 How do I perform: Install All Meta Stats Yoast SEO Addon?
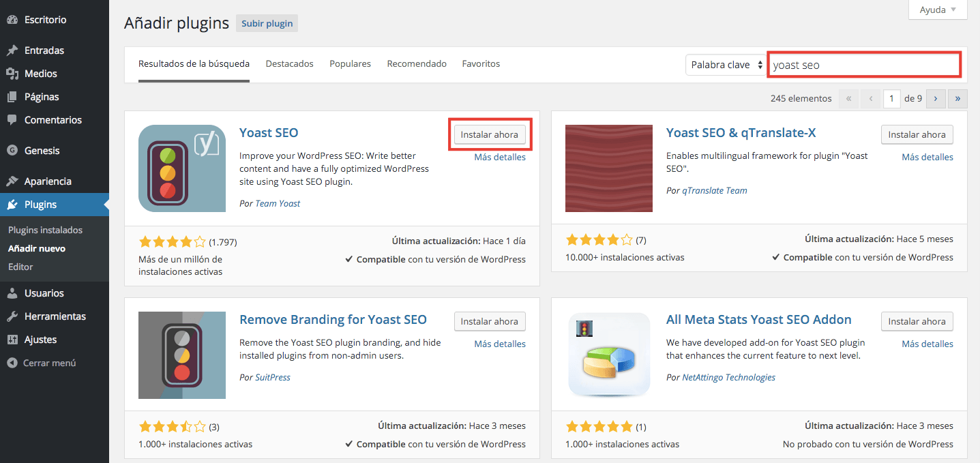[x=917, y=321]
